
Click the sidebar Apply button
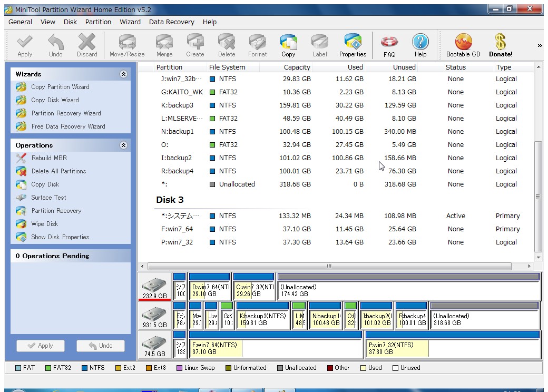(41, 346)
